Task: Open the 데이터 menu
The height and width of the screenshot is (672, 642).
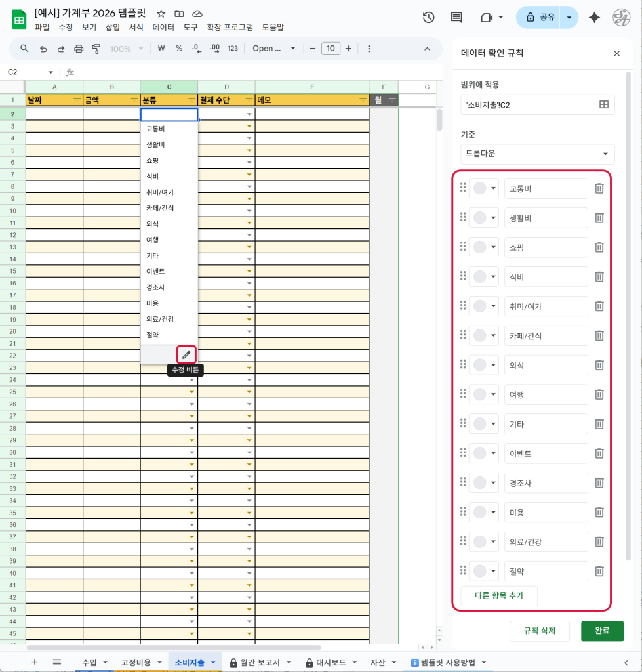Action: (x=163, y=28)
